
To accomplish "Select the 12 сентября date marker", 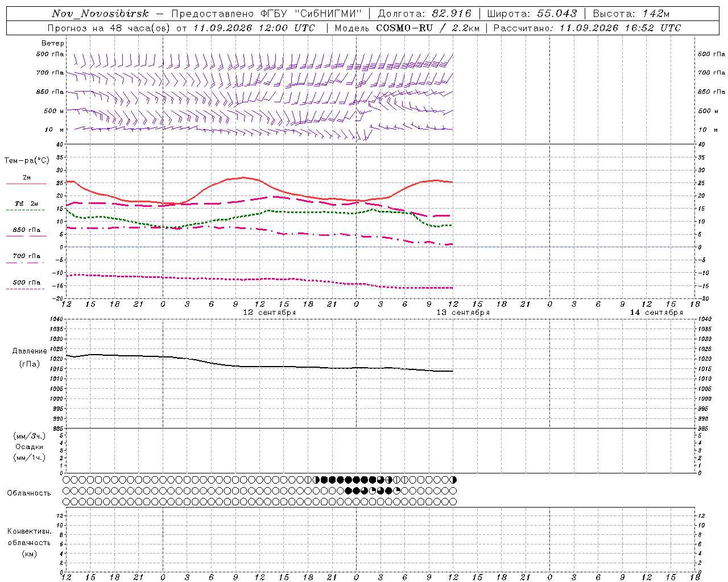I will click(x=270, y=313).
